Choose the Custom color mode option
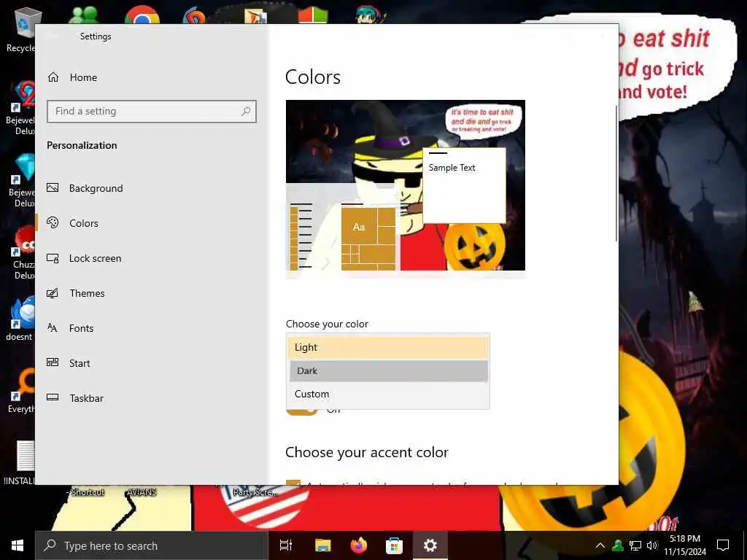Viewport: 747px width, 560px height. click(388, 394)
